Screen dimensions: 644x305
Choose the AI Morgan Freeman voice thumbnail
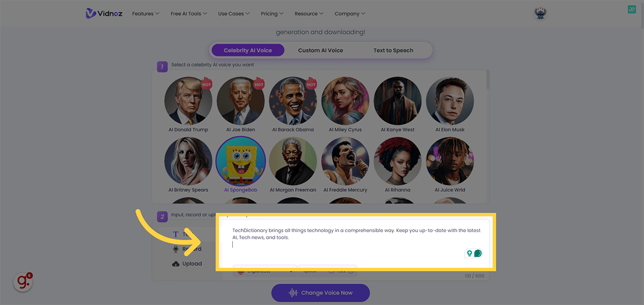(x=293, y=161)
